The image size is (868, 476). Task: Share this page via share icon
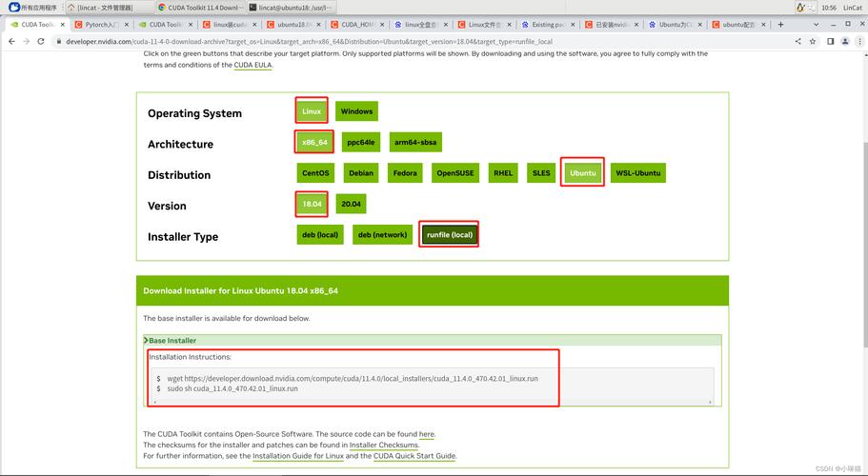pyautogui.click(x=797, y=42)
